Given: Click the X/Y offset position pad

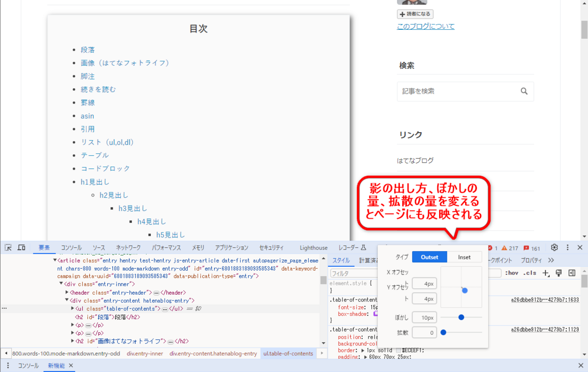Looking at the screenshot, I should pos(461,287).
